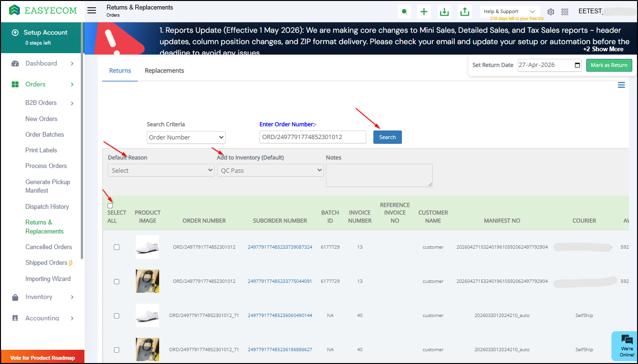The width and height of the screenshot is (638, 364).
Task: Open the Add to Inventory QC Pass dropdown
Action: (270, 170)
